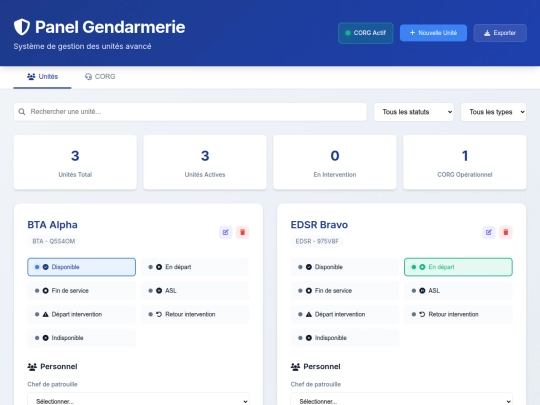Set EDSR Bravo status to Disponible
The width and height of the screenshot is (540, 405).
pyautogui.click(x=345, y=267)
